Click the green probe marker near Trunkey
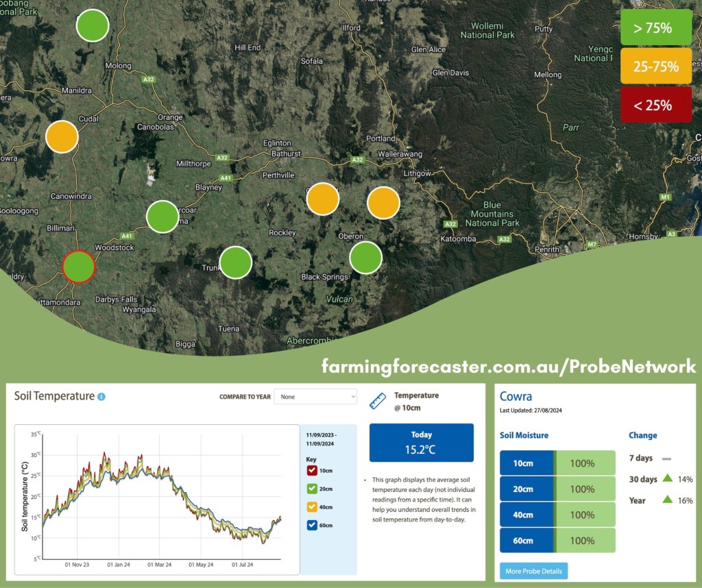The width and height of the screenshot is (702, 588). 236,262
